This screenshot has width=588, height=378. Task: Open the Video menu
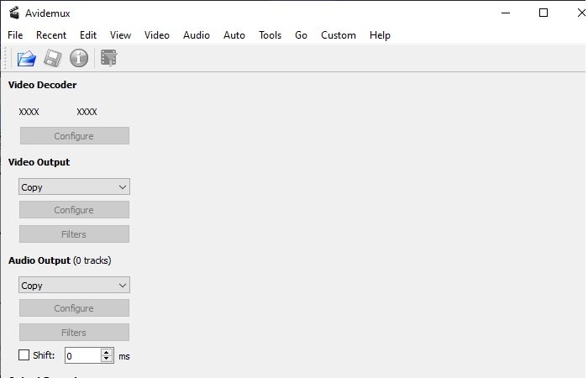157,35
